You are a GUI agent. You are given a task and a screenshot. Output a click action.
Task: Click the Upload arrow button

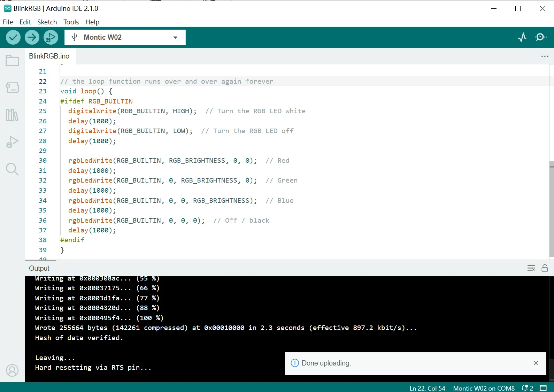tap(32, 37)
